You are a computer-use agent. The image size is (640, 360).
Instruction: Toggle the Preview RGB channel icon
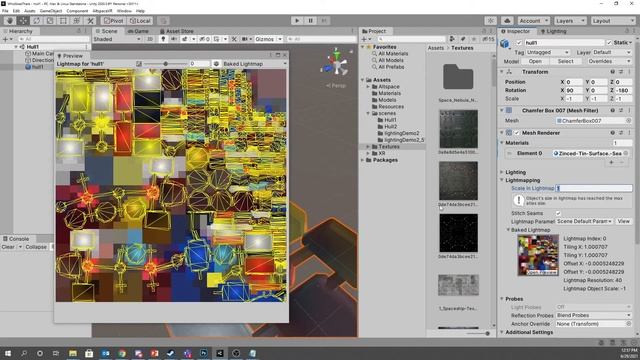(216, 64)
